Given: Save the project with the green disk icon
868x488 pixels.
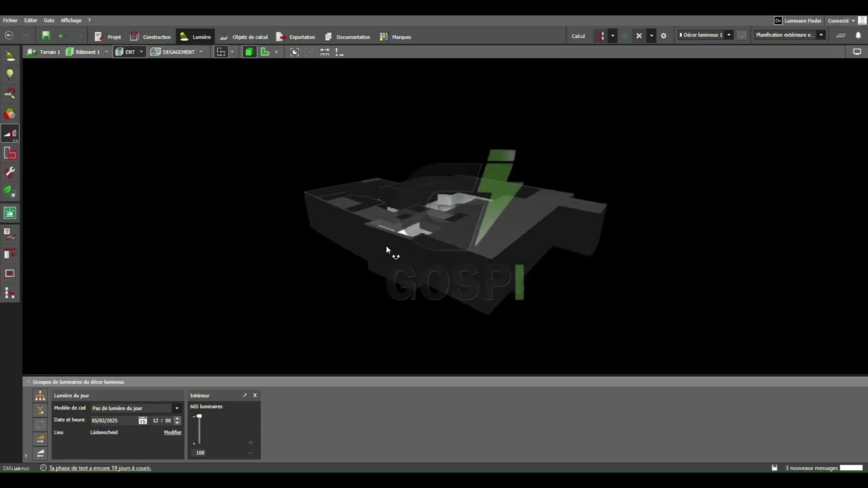Looking at the screenshot, I should [46, 36].
